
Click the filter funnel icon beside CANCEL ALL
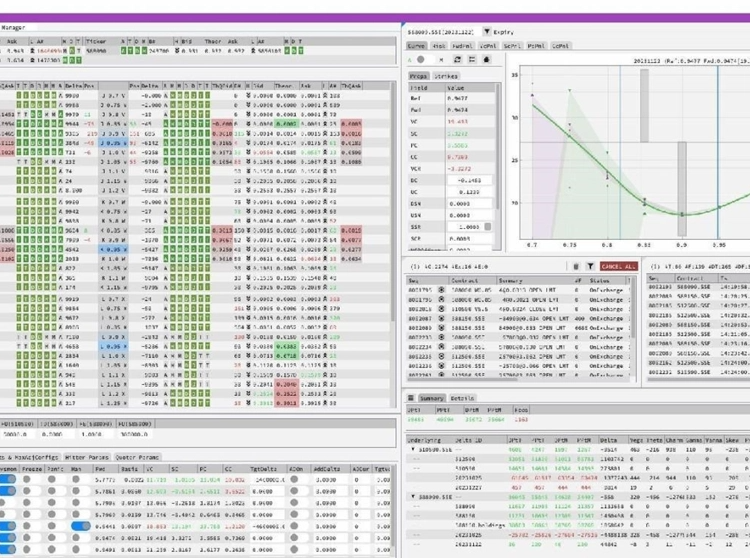[590, 266]
